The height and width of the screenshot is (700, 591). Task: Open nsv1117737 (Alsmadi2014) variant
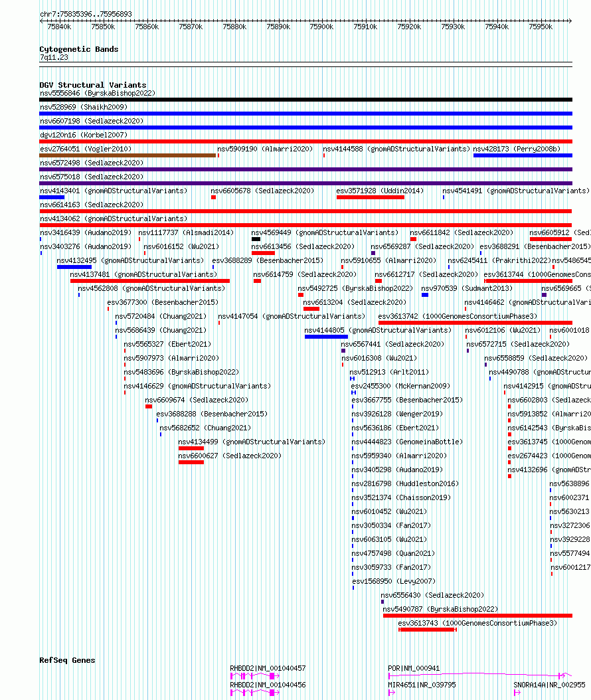click(x=186, y=232)
